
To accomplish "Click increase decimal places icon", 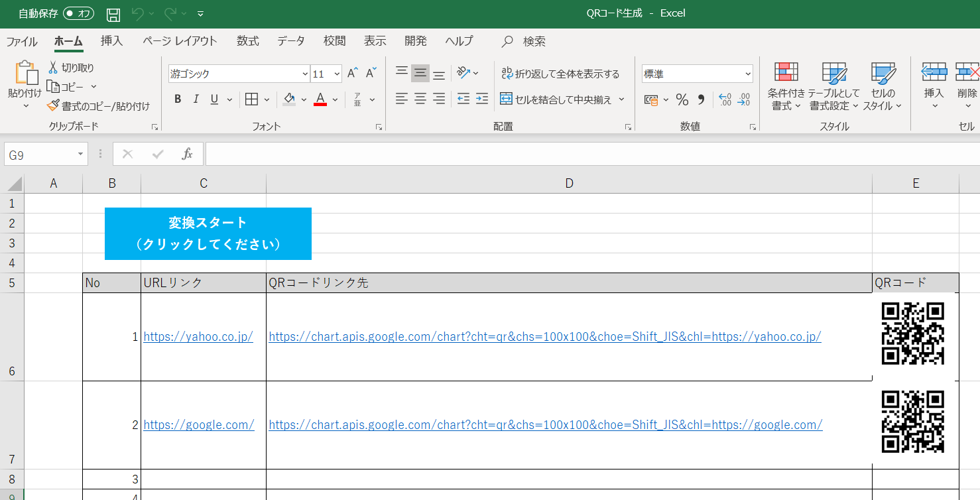I will [x=725, y=100].
